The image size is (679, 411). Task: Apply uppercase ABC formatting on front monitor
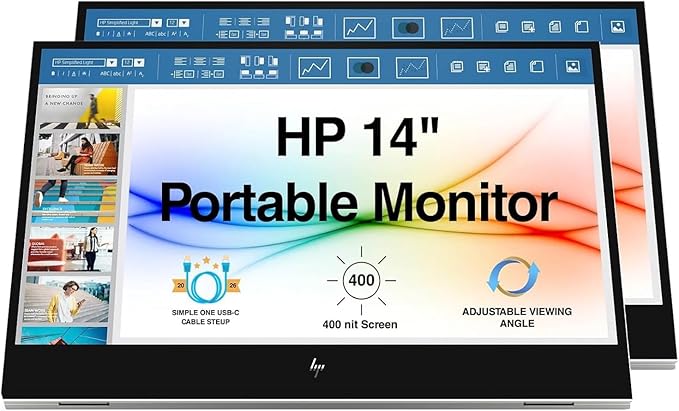tap(105, 74)
